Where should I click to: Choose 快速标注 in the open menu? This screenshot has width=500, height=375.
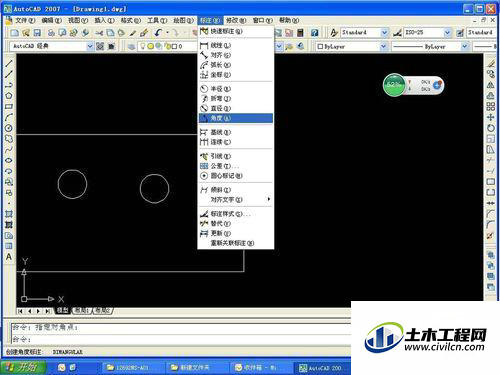(236, 31)
